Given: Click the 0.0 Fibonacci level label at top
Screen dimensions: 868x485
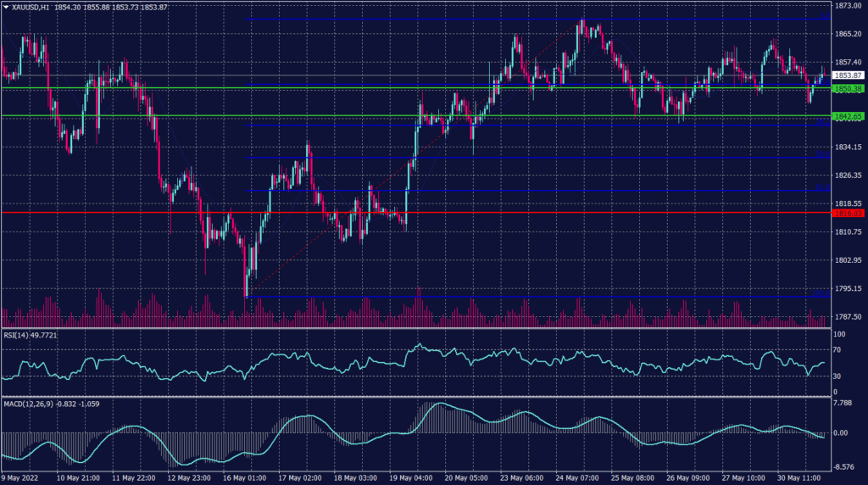Looking at the screenshot, I should pos(821,16).
